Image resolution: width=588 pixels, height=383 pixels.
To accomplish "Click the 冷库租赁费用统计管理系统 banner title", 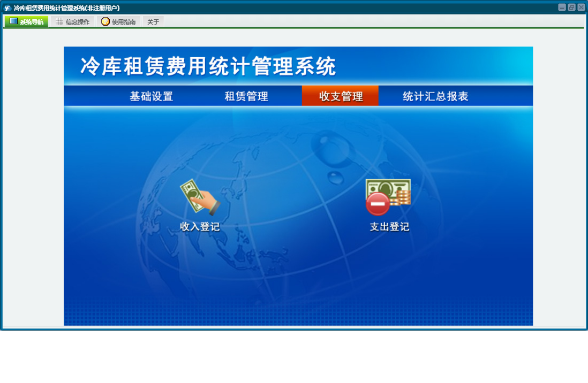I will pyautogui.click(x=208, y=66).
